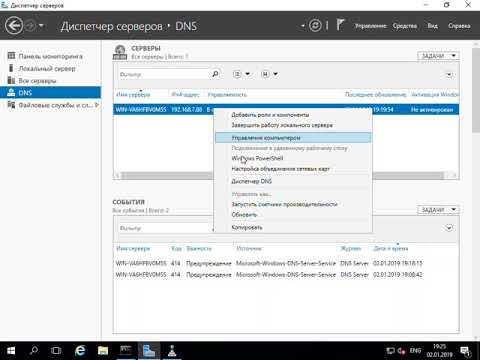Launch Internet Explorer from taskbar
This screenshot has height=360, width=480.
(x=80, y=351)
